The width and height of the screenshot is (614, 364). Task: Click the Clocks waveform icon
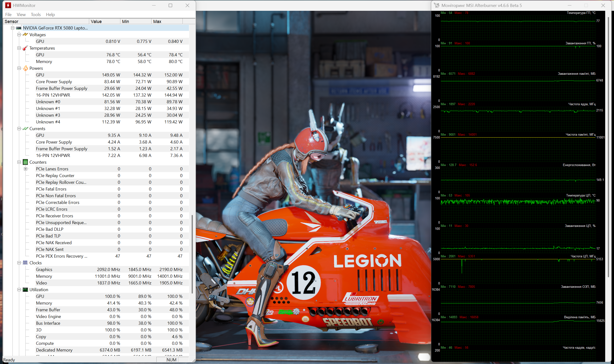click(x=25, y=263)
